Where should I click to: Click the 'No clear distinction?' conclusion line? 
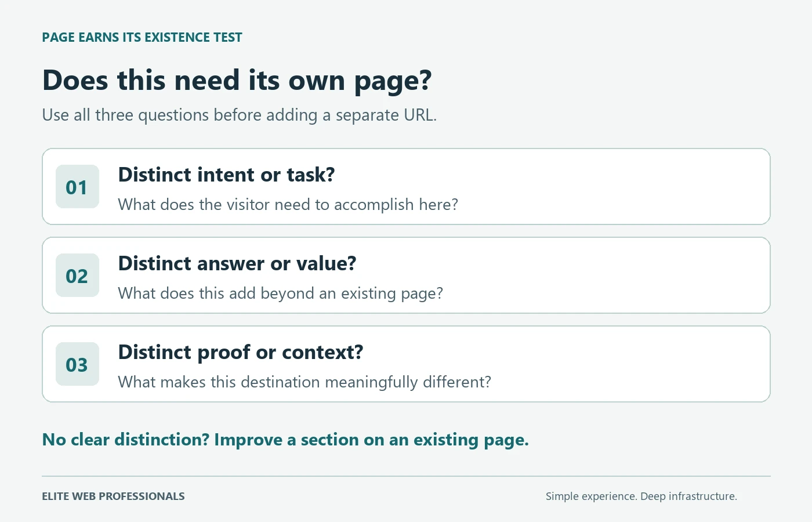285,440
